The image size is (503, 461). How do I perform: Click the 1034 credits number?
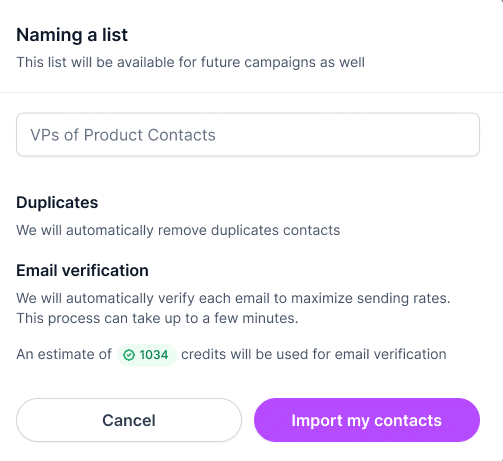tap(154, 355)
